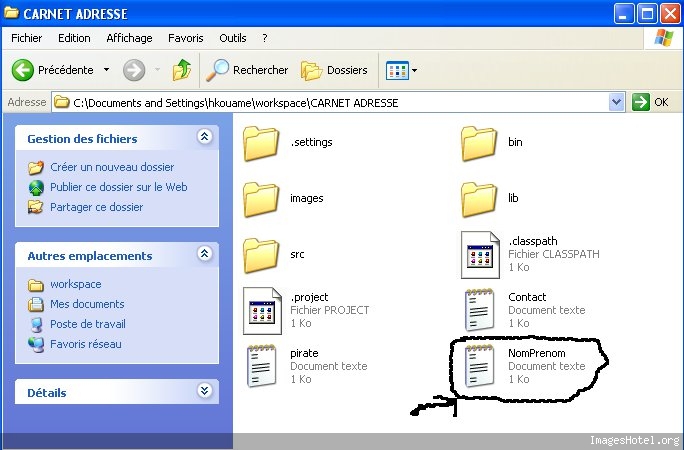Expand the Détails panel
This screenshot has height=450, width=684.
(x=204, y=391)
